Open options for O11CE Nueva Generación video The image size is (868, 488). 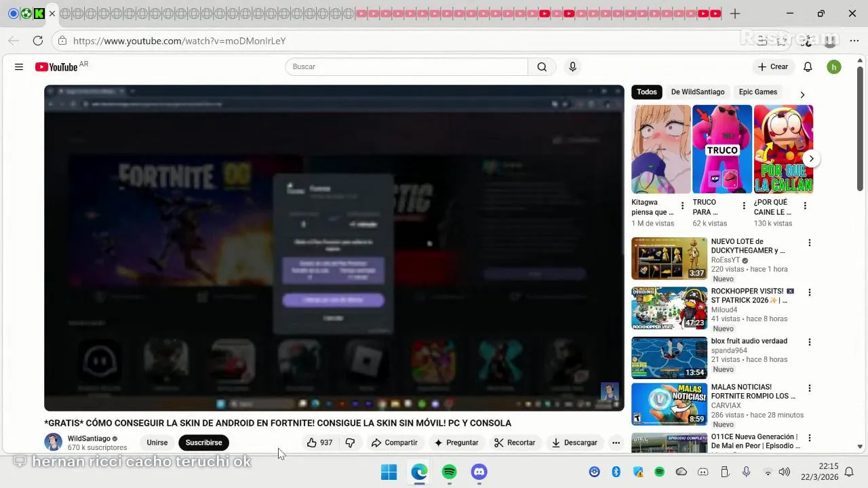(x=809, y=438)
